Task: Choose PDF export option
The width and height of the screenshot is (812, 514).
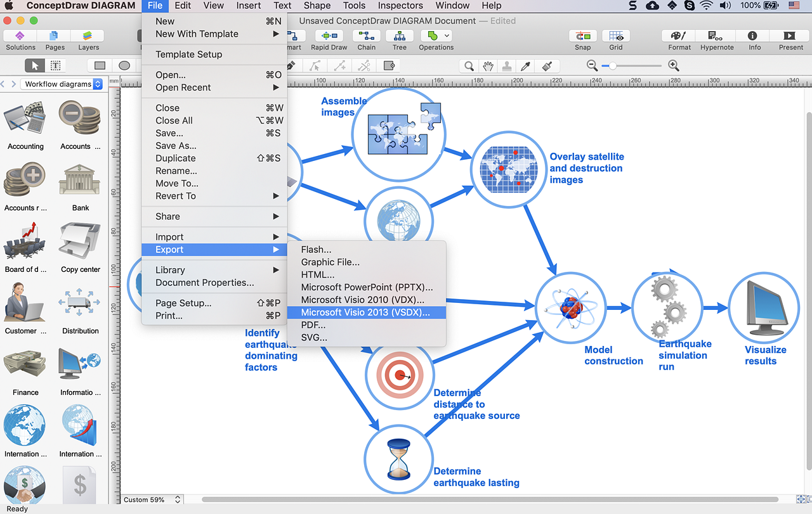Action: coord(367,324)
